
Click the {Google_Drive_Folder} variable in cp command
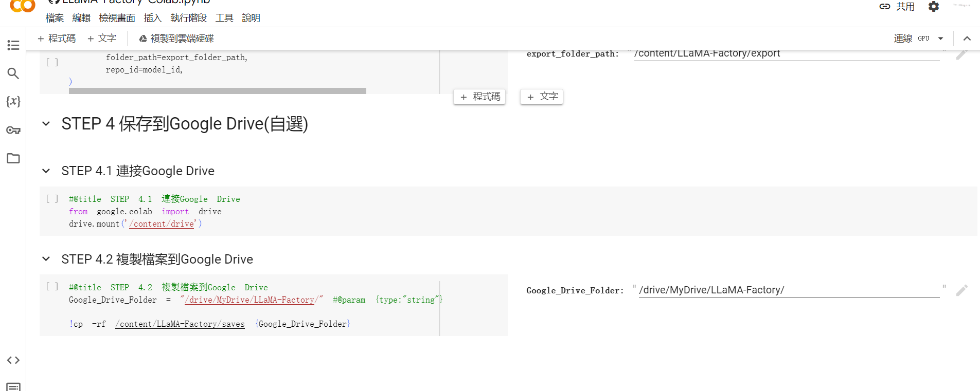tap(303, 324)
